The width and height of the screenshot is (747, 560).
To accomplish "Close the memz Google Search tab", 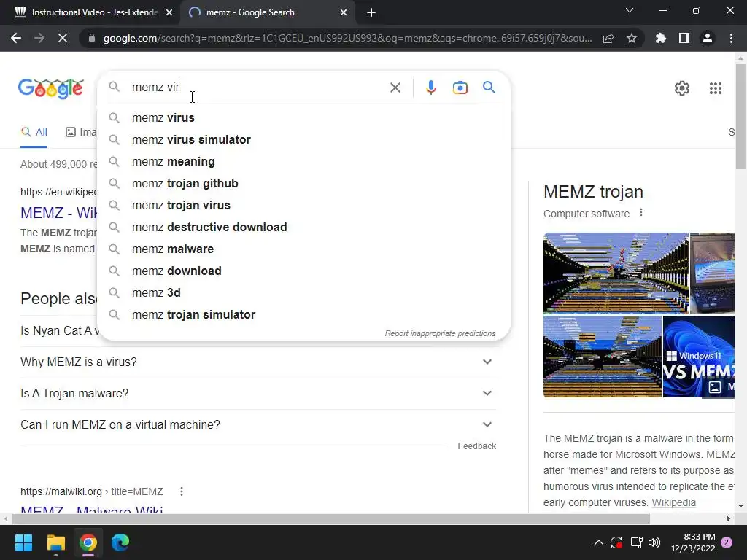I will click(x=344, y=13).
